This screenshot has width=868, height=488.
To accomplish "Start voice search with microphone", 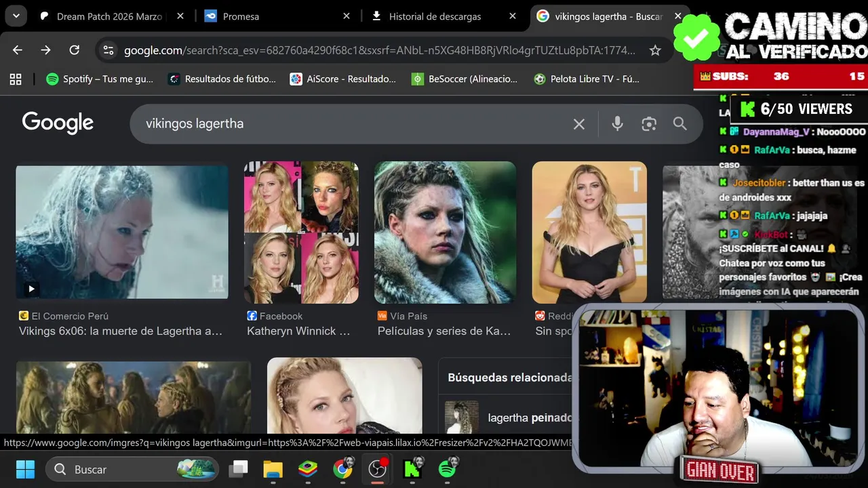I will [x=617, y=124].
